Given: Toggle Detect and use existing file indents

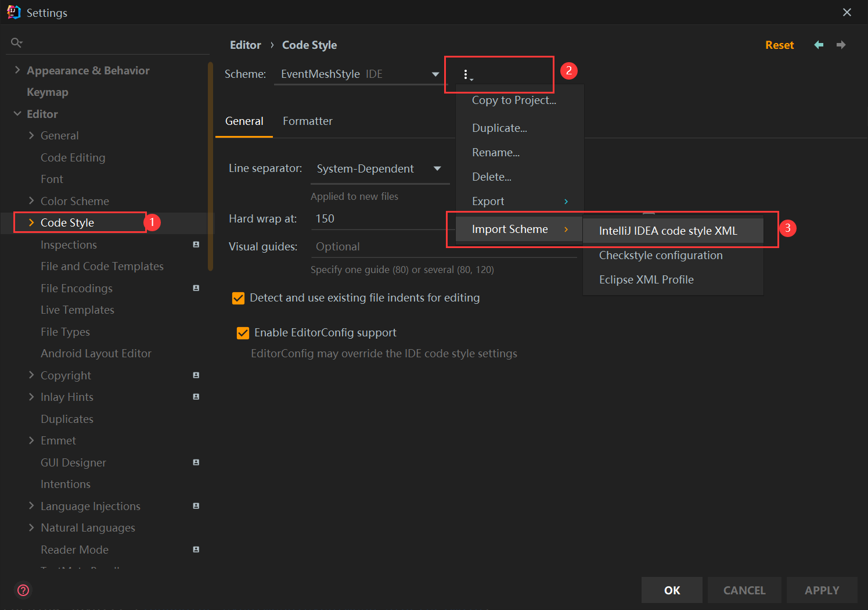Looking at the screenshot, I should 238,298.
